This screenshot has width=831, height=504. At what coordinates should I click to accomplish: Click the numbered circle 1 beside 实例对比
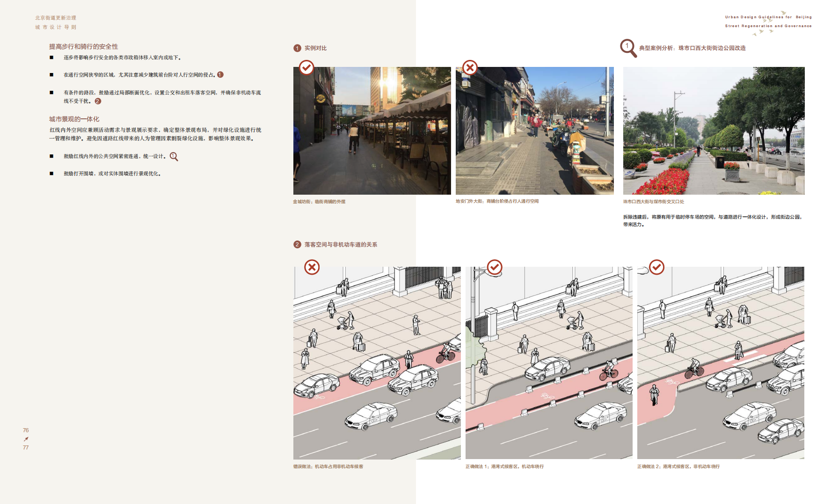pyautogui.click(x=297, y=48)
